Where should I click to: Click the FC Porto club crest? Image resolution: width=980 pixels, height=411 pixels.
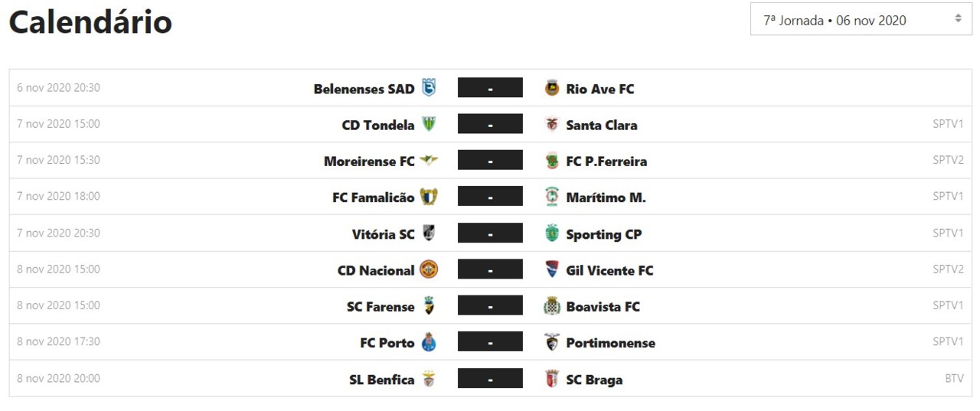click(429, 342)
